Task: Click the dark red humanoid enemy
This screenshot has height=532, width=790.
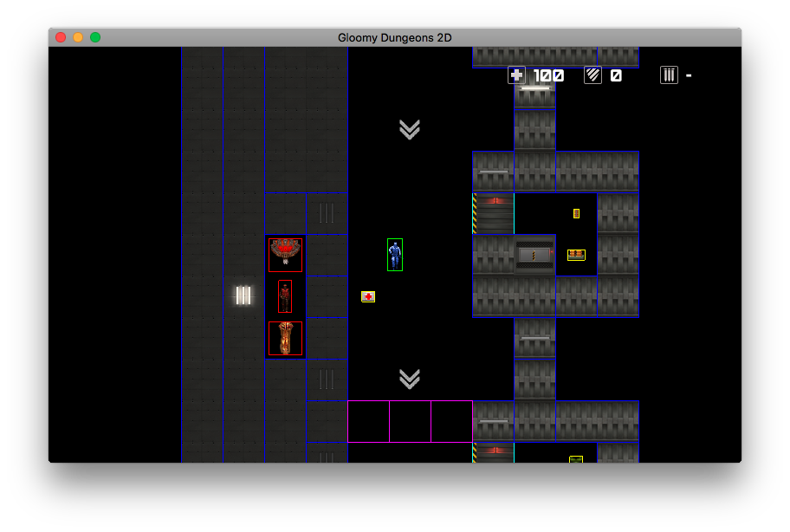Action: click(285, 296)
